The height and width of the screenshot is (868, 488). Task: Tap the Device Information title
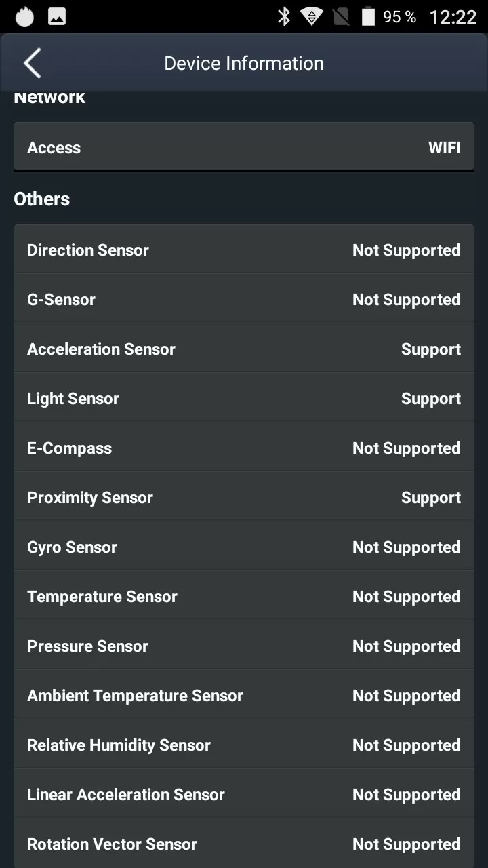244,64
